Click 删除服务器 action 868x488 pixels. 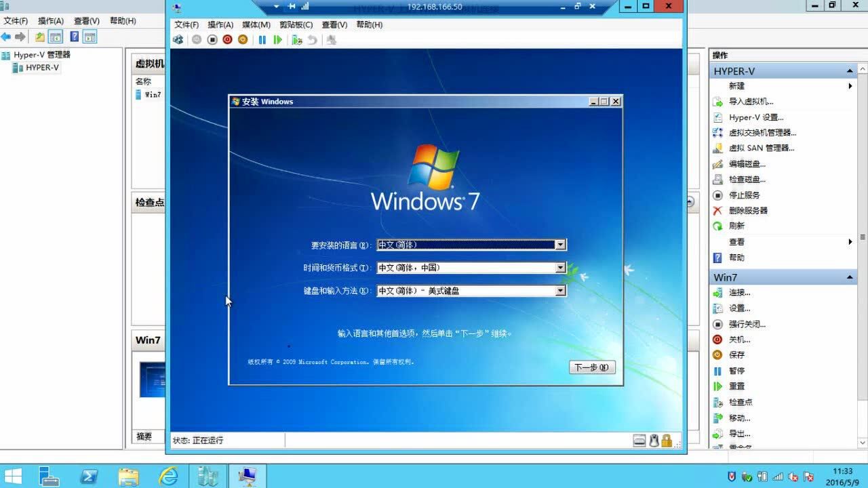coord(749,211)
